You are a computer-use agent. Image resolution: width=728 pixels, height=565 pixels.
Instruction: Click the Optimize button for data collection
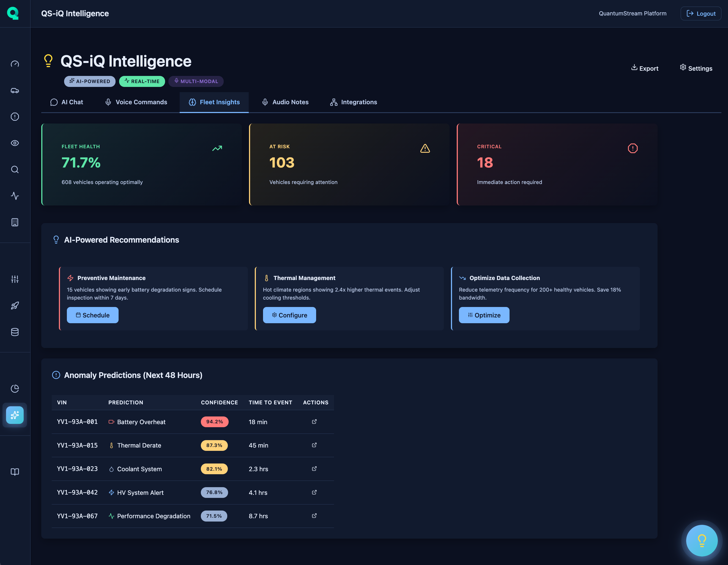pos(484,315)
